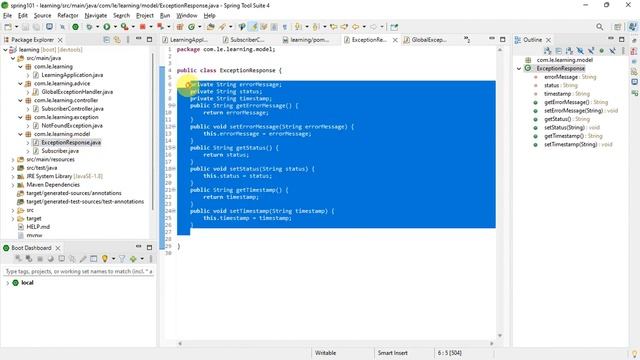Click the yellow Back navigation arrow

coord(355,27)
